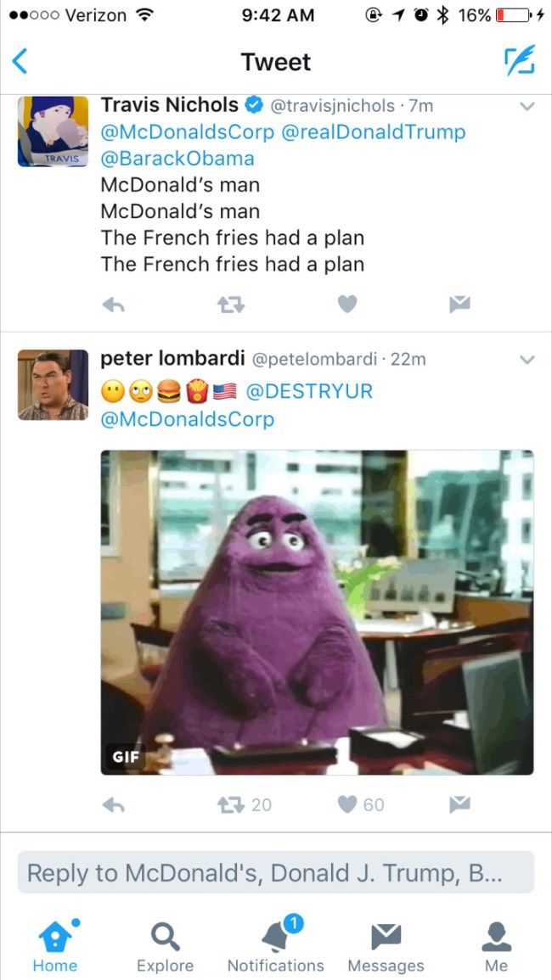
Task: Switch to the Explore tab
Action: [x=166, y=945]
